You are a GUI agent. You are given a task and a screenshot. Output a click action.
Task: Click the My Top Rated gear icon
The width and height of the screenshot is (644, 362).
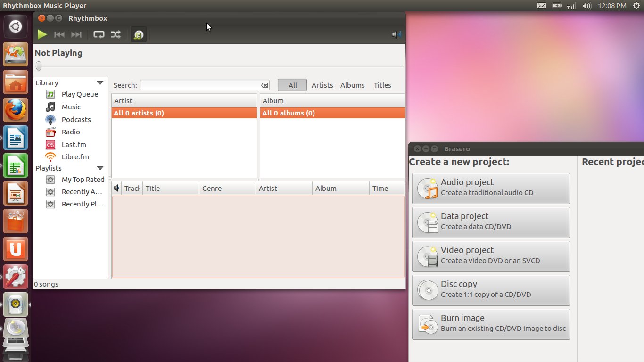click(50, 180)
